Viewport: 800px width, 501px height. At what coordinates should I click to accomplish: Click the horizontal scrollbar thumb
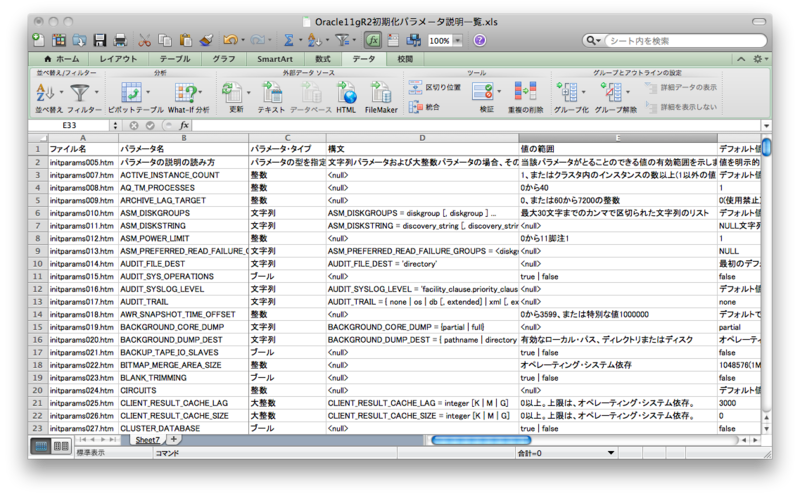point(481,440)
